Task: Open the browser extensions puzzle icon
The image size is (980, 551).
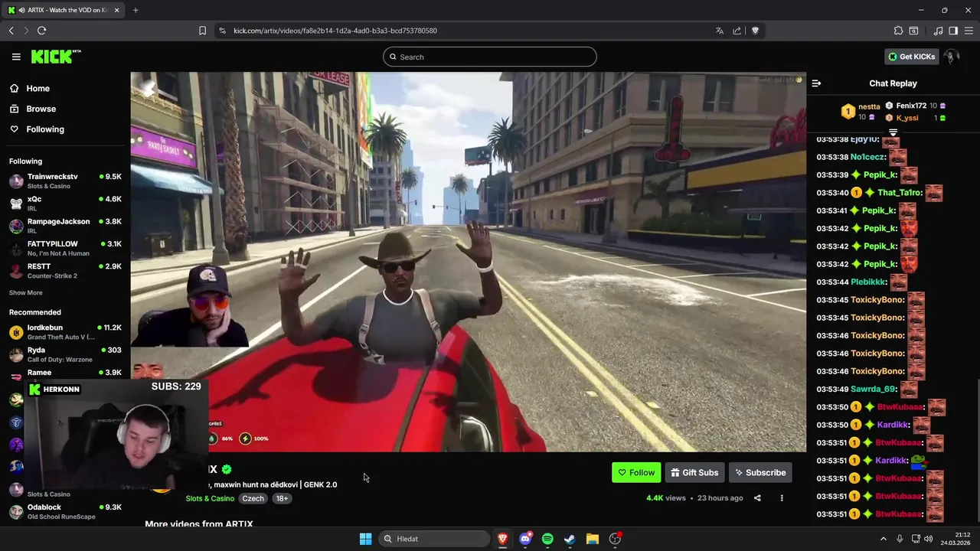Action: (x=898, y=31)
